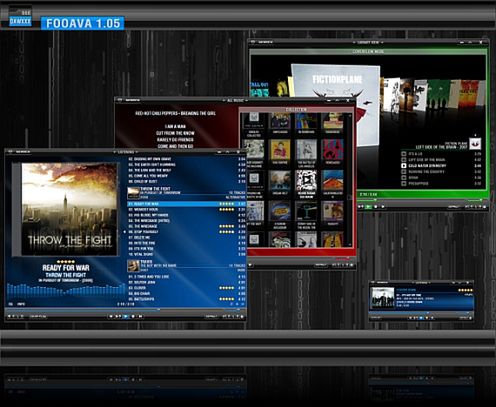Stop playback in the green coverflow window
This screenshot has height=407, width=496.
pos(376,207)
